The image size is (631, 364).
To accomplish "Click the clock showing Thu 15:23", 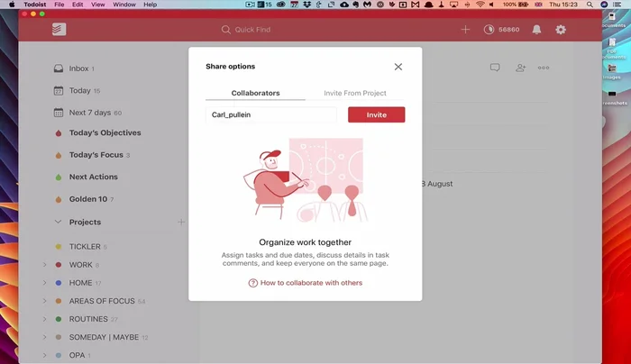I will [563, 5].
